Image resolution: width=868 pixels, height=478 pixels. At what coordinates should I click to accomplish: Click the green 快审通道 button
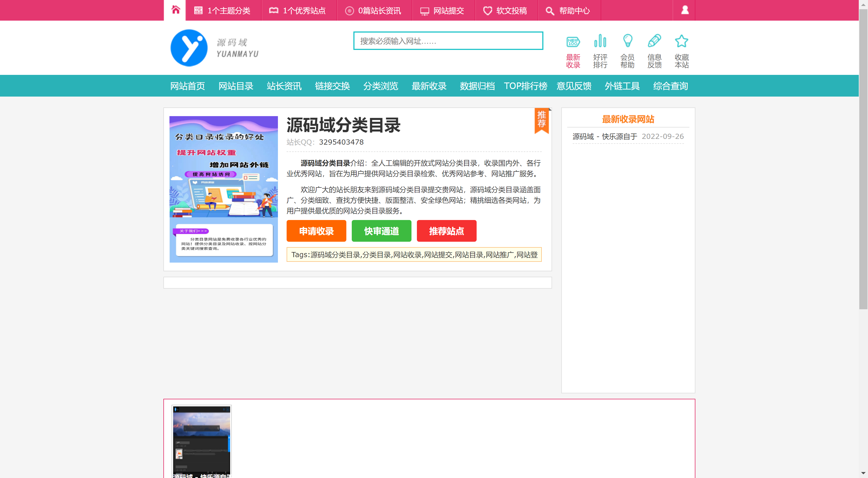coord(381,231)
